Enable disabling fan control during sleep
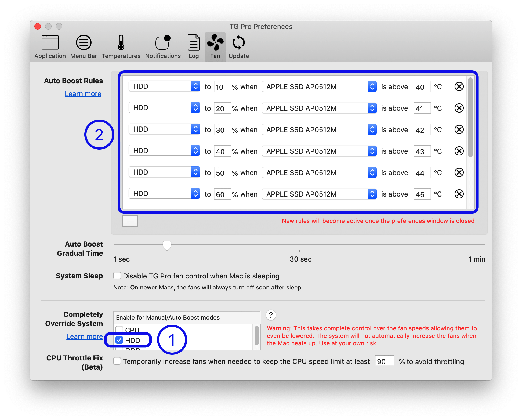The height and width of the screenshot is (420, 522). point(117,276)
